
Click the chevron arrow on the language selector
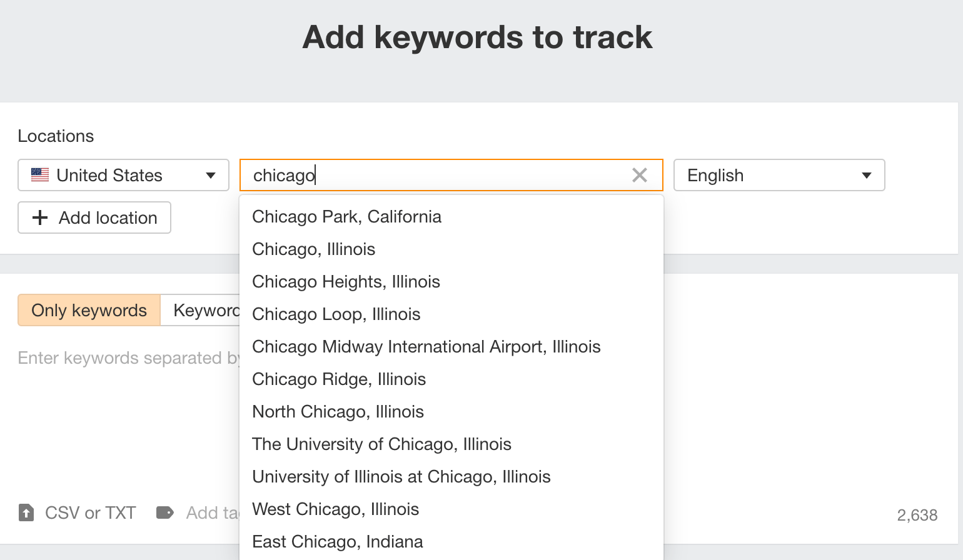pyautogui.click(x=867, y=176)
